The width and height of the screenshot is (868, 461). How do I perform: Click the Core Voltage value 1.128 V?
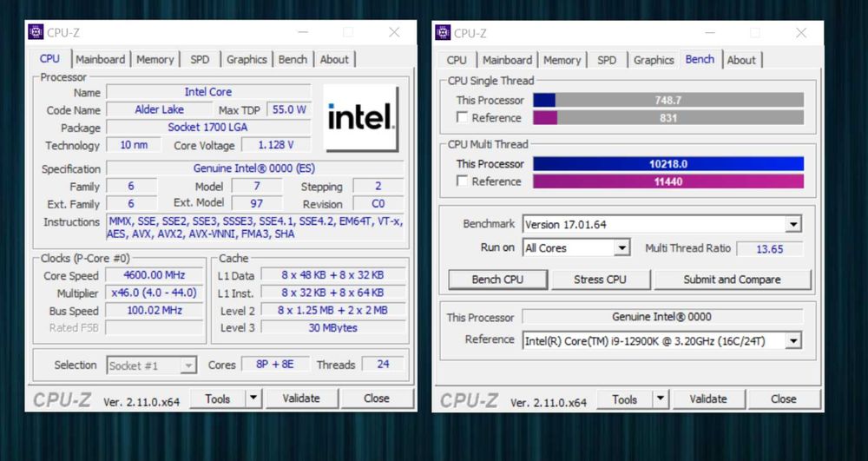tap(276, 145)
